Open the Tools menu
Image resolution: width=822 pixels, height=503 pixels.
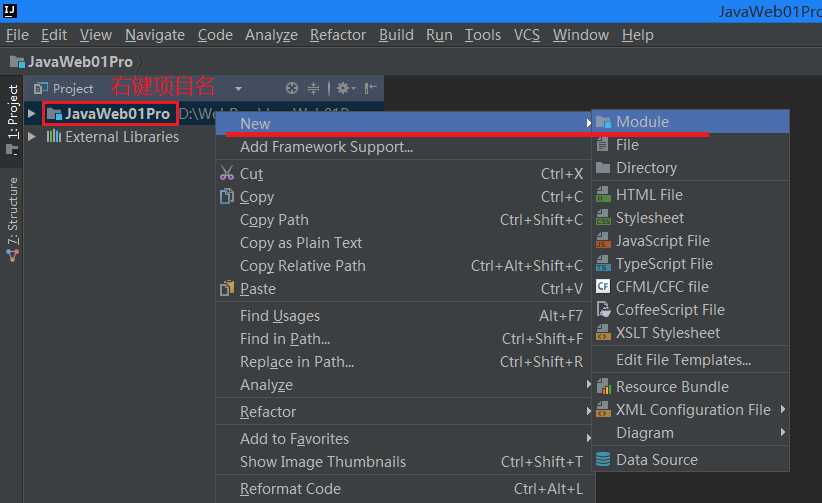[x=482, y=35]
